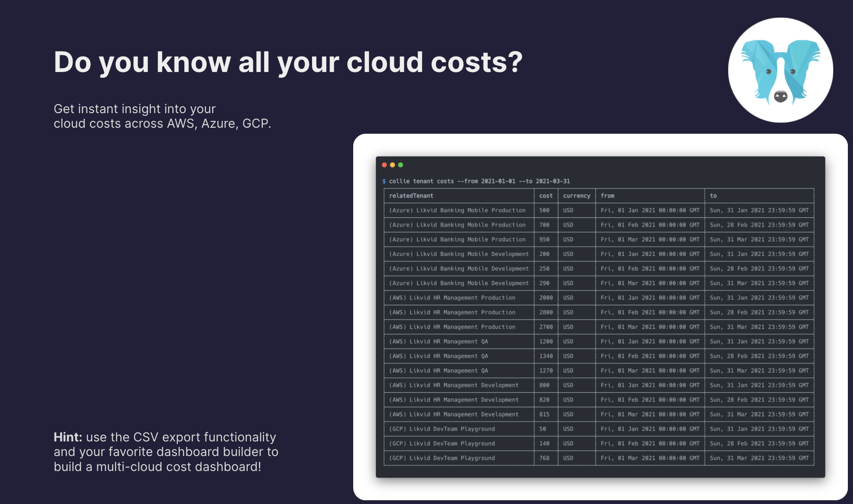This screenshot has width=853, height=504.
Task: Click the cost value 815 cell
Action: tap(544, 414)
